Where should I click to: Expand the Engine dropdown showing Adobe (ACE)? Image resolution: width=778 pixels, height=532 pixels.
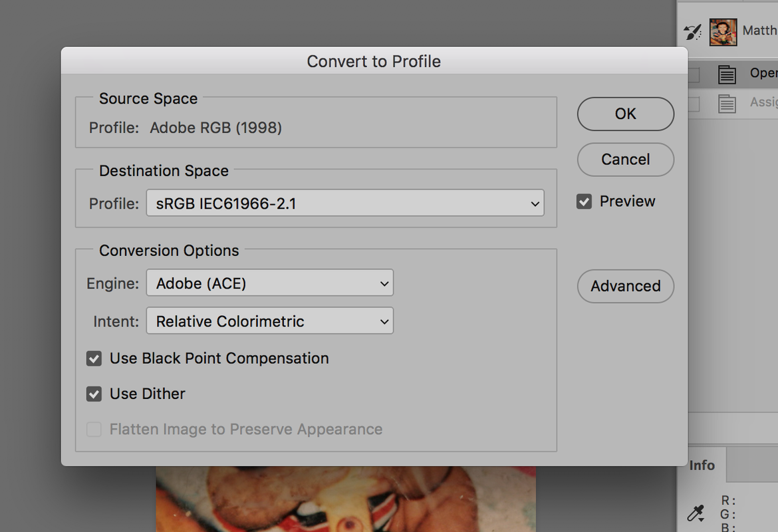270,283
